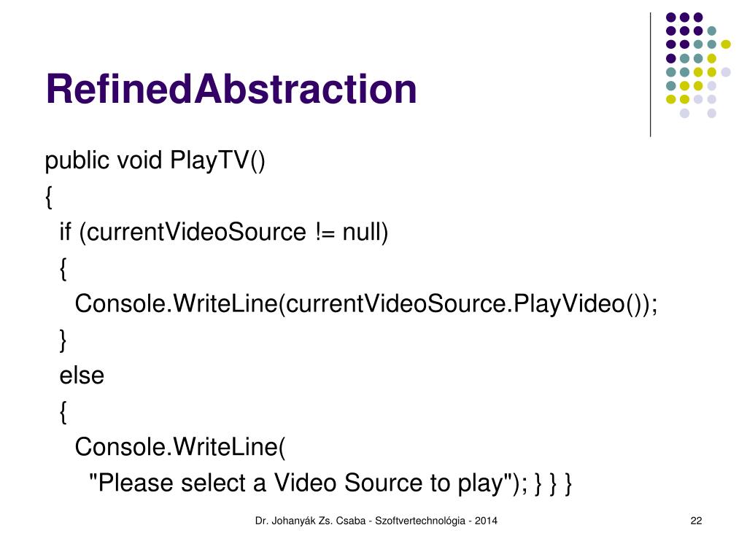
Task: Click the vertical divider line beside the dots
Action: (x=650, y=75)
